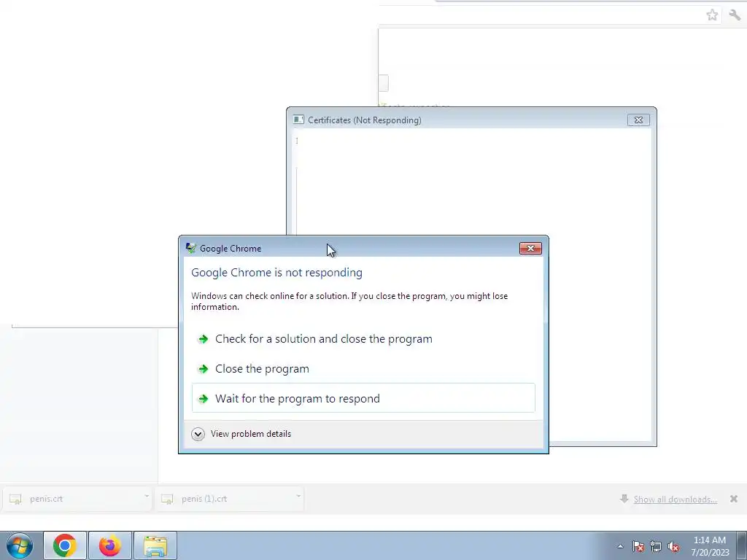Click the bookmark star icon in Chrome
Viewport: 747px width, 560px height.
[712, 15]
